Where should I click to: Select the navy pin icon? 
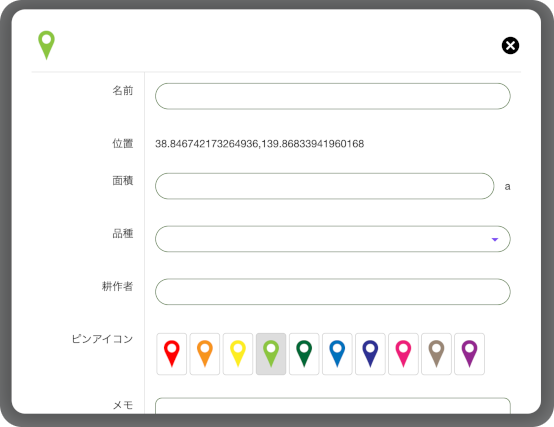pyautogui.click(x=370, y=354)
